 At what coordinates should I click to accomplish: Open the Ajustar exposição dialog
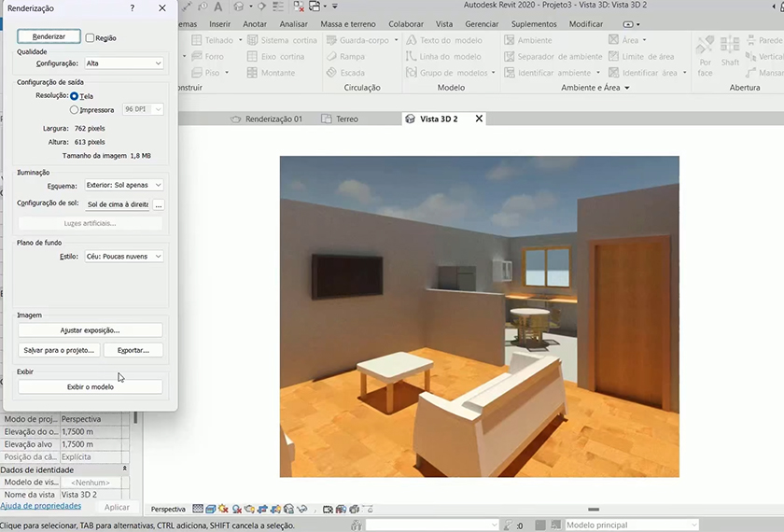[91, 330]
